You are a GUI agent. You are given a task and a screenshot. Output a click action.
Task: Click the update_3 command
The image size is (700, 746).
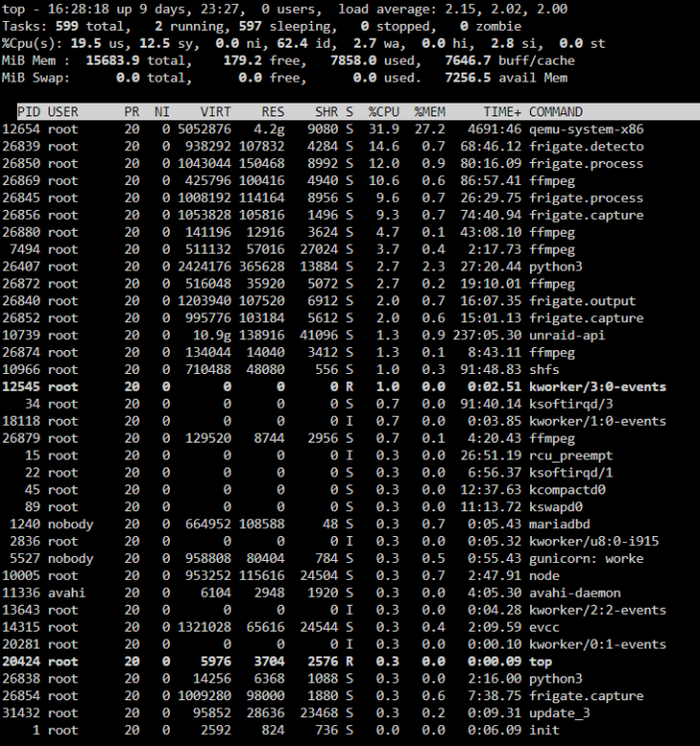coord(559,713)
